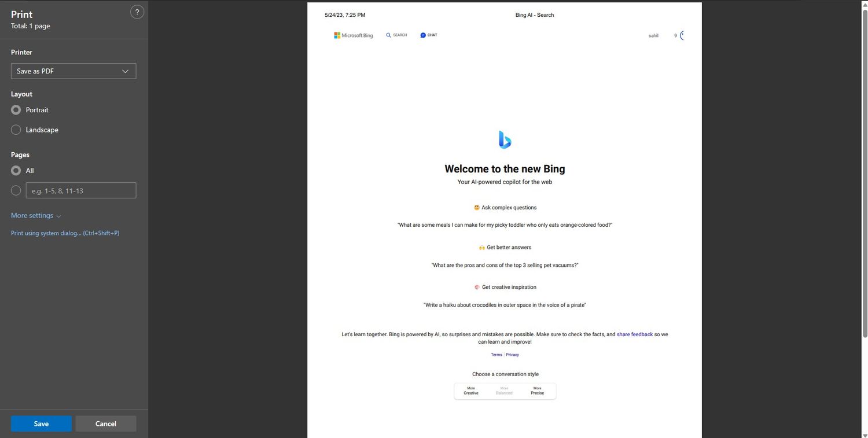Click the page range input field
This screenshot has height=438, width=868.
pos(81,190)
